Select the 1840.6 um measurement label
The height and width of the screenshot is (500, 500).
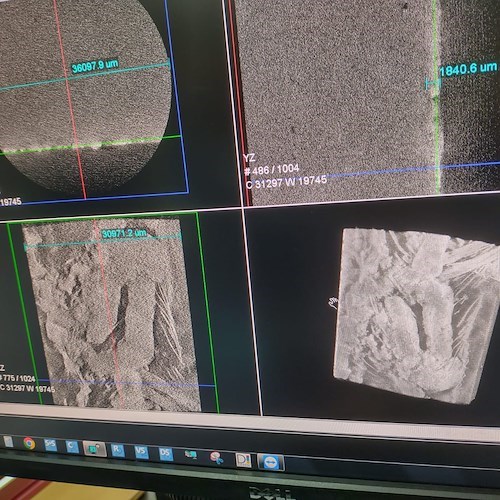(468, 69)
